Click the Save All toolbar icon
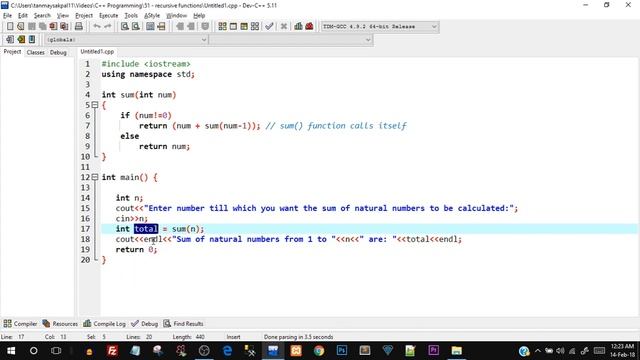640x360 pixels. pos(42,27)
